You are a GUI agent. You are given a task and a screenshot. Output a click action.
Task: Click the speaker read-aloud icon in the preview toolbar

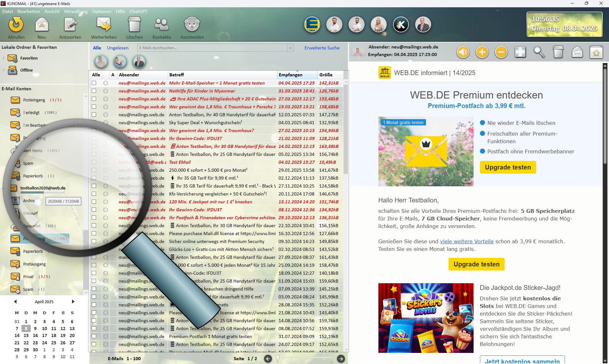point(463,52)
